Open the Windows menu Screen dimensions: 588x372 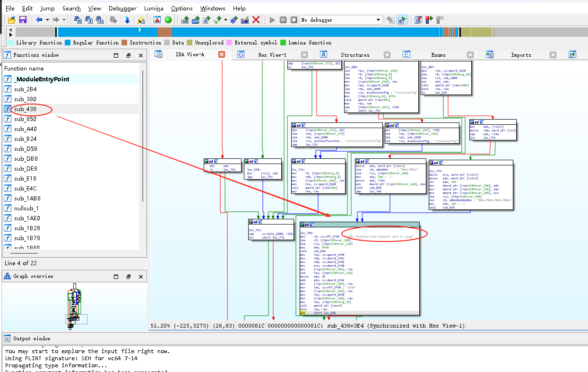(x=213, y=8)
